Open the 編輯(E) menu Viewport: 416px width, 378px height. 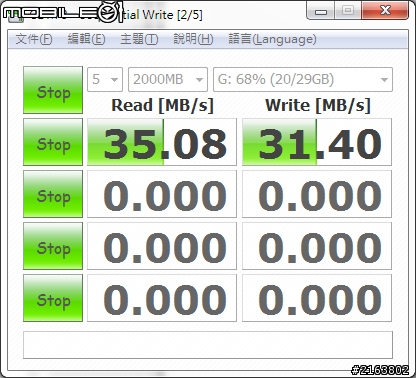[86, 39]
